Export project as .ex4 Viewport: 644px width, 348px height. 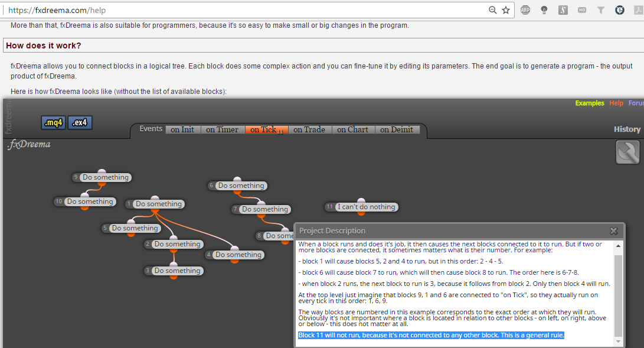click(x=80, y=122)
